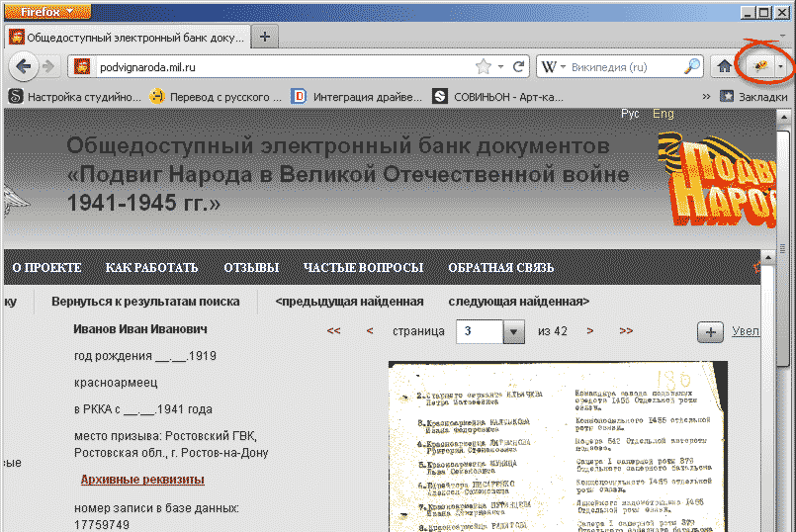
Task: Click the plus zoom-in document button
Action: click(711, 331)
